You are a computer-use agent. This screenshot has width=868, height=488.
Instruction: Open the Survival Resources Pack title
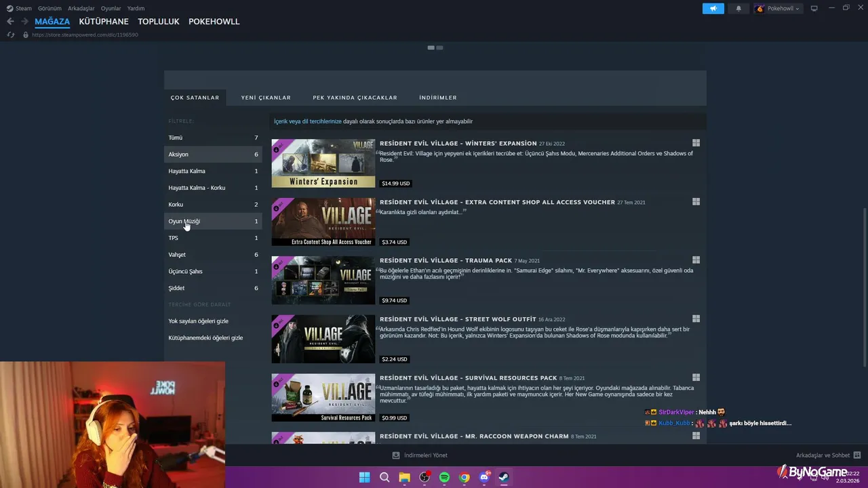[468, 378]
